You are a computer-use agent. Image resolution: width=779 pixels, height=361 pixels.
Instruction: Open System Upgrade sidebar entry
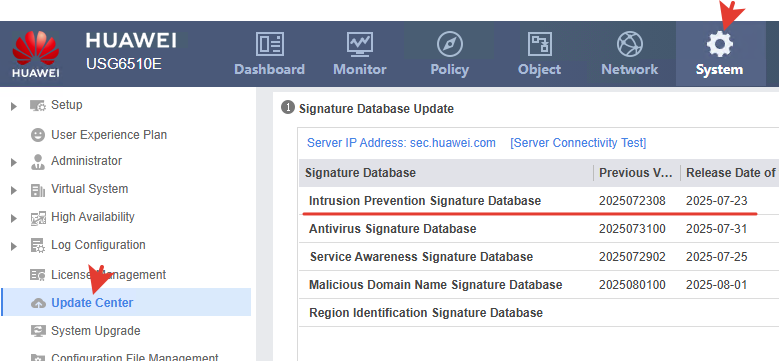point(95,331)
